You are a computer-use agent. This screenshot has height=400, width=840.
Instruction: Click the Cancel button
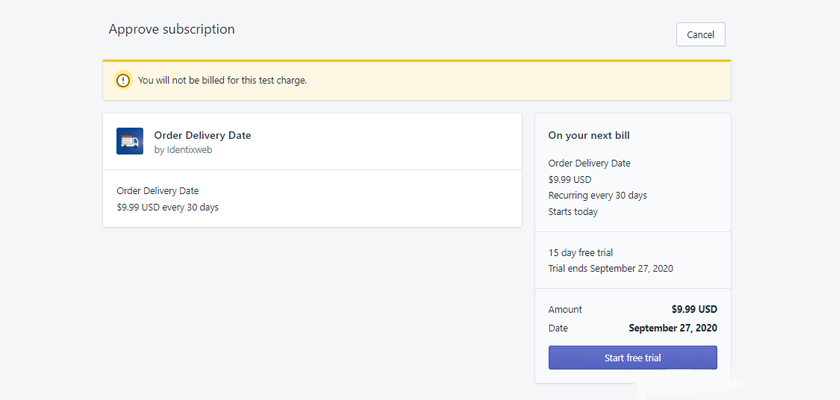(700, 34)
